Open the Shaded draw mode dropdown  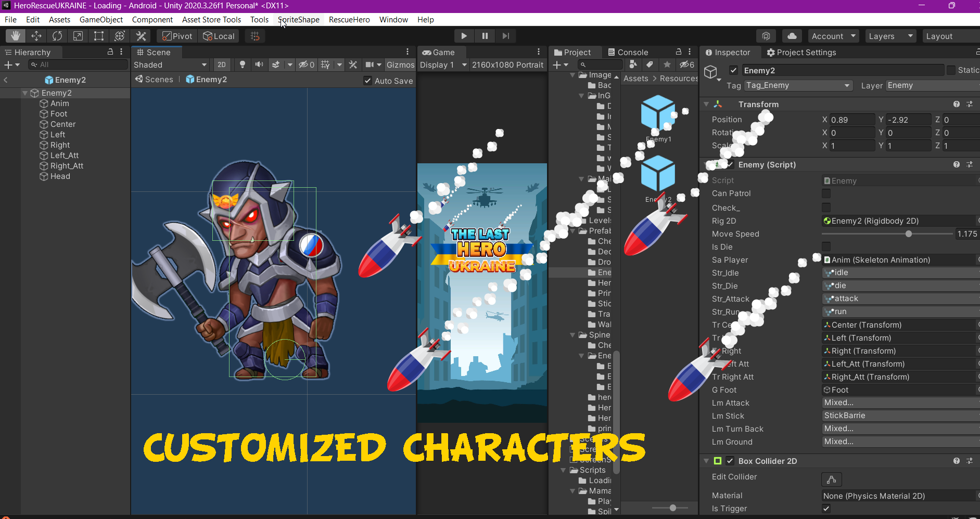170,64
